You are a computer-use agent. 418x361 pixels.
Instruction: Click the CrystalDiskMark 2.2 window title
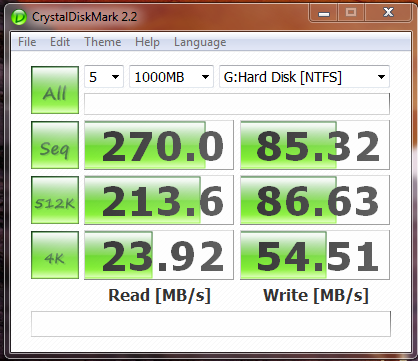coord(84,17)
